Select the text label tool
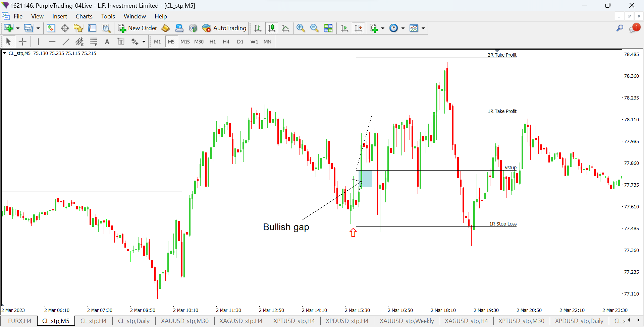644x327 pixels. (121, 42)
